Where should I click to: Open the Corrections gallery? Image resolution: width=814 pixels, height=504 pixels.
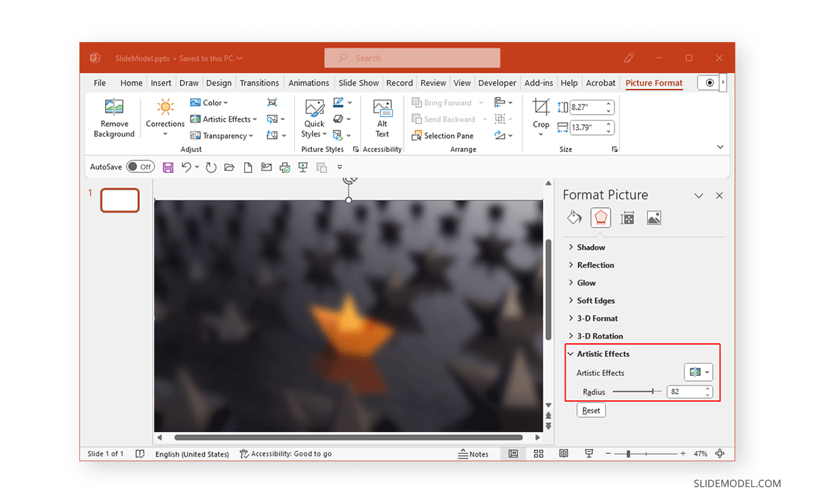(x=165, y=118)
